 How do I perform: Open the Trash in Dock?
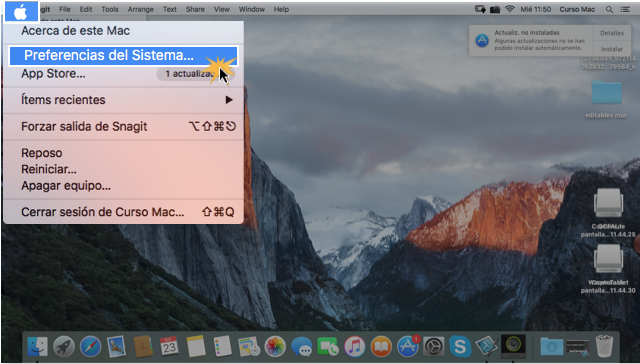point(604,346)
